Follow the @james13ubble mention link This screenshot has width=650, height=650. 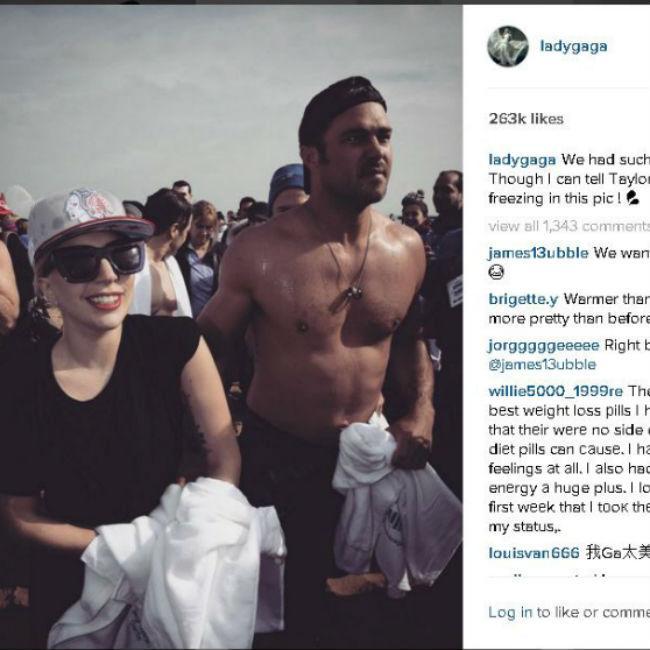(542, 364)
